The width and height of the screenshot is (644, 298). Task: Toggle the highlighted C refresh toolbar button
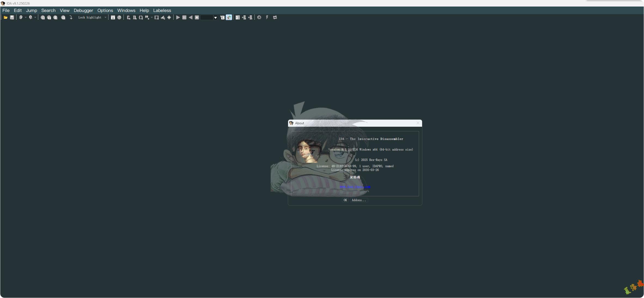click(x=229, y=17)
